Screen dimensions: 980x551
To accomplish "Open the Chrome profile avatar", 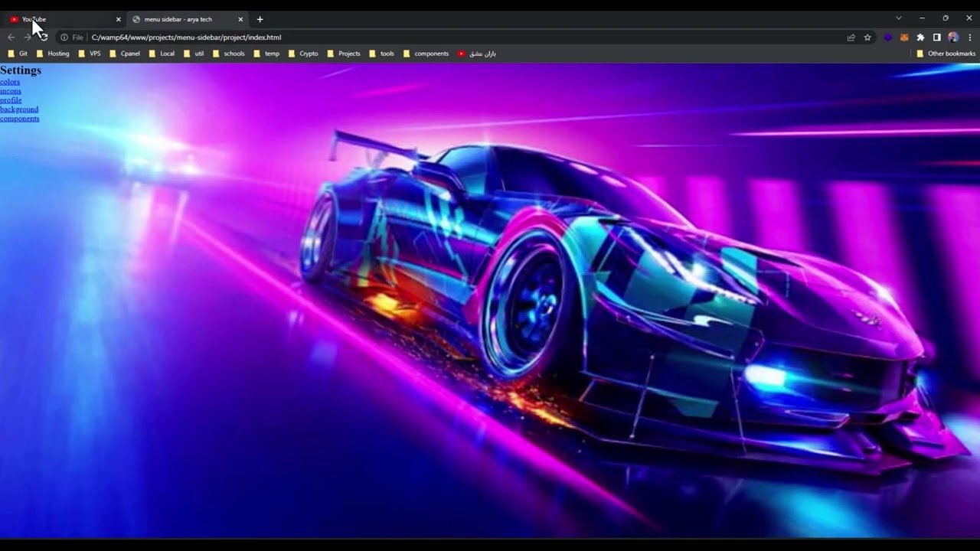I will point(953,37).
